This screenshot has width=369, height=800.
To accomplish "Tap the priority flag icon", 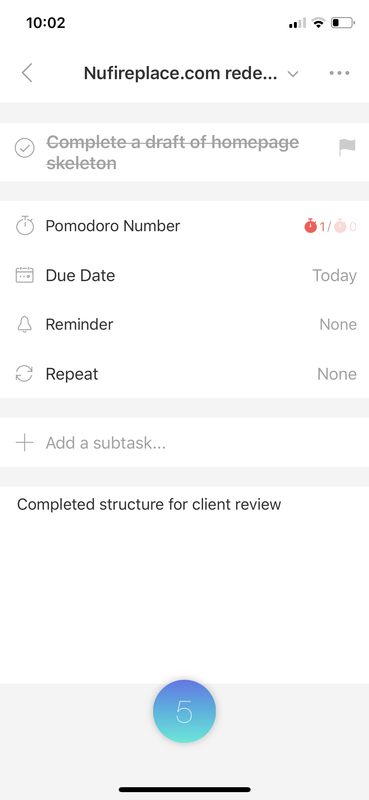I will tap(347, 148).
